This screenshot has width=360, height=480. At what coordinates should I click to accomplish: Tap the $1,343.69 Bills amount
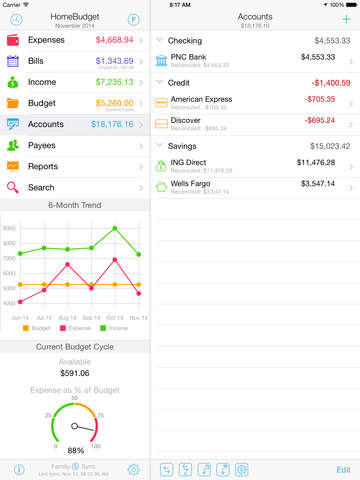114,61
